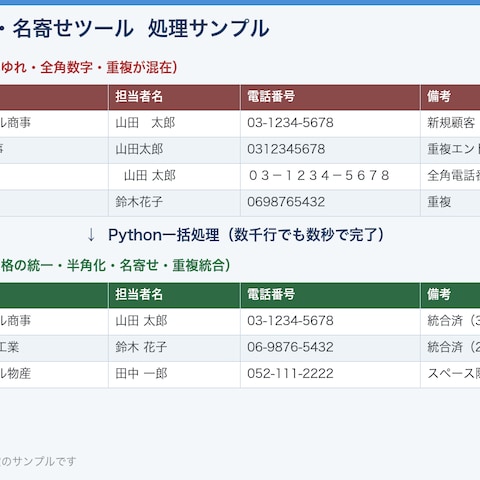Click the 担当者名 header in the red table
This screenshot has width=480, height=480.
pyautogui.click(x=174, y=97)
